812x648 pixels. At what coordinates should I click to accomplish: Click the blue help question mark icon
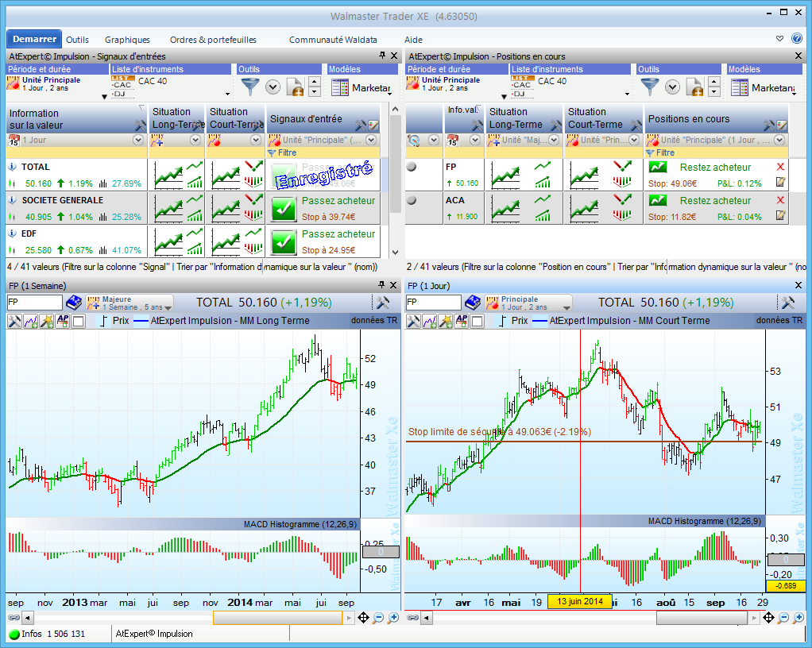(x=797, y=38)
